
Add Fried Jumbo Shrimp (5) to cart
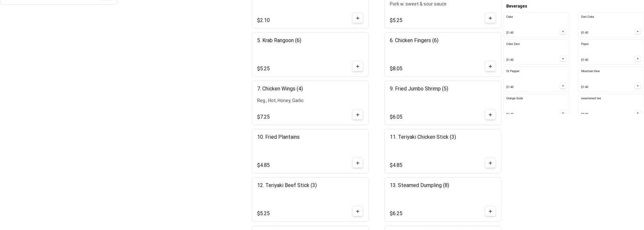click(490, 115)
